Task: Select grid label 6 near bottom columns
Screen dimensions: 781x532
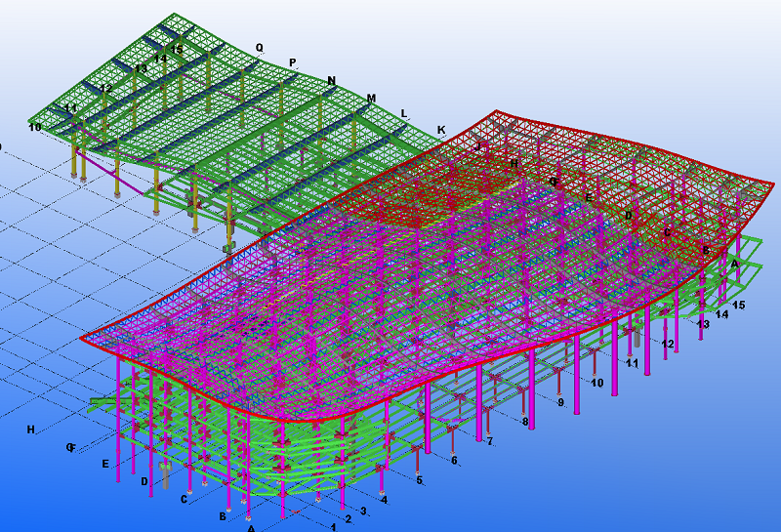Action: point(454,461)
